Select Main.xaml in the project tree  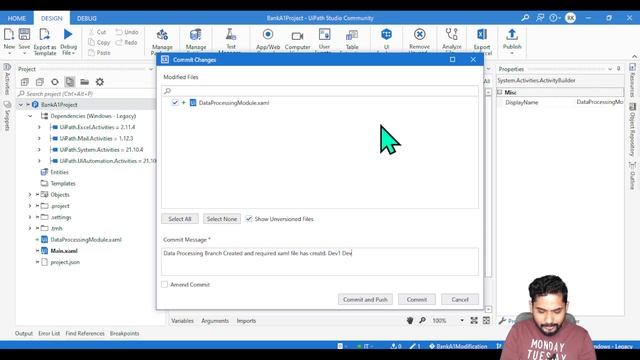64,251
